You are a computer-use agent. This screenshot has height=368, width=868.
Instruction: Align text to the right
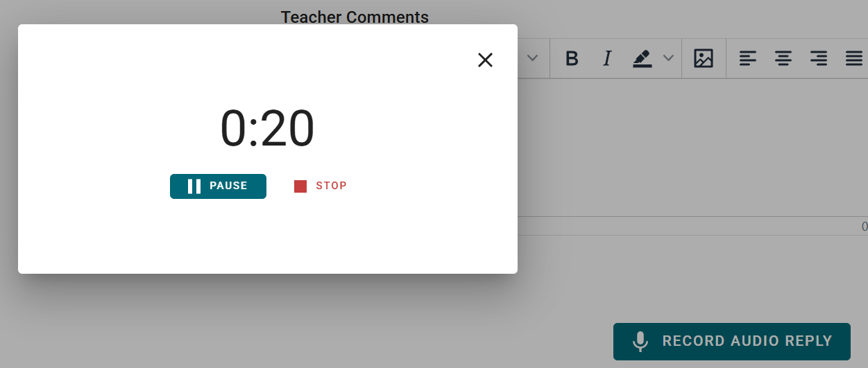click(x=819, y=59)
